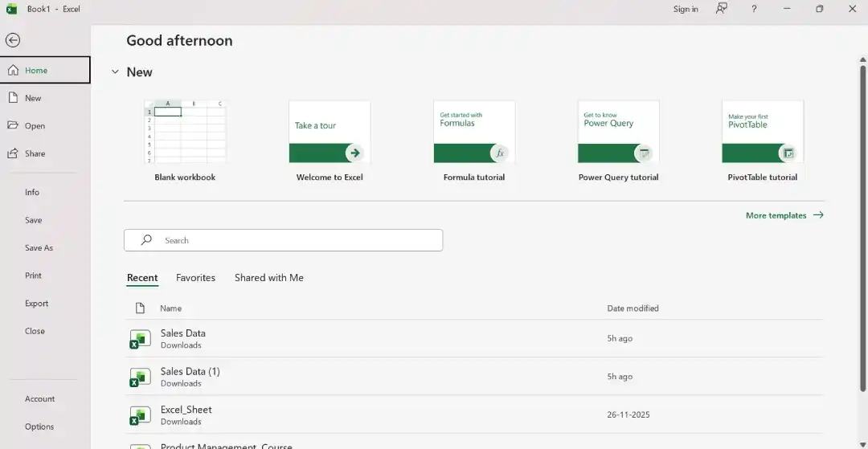The height and width of the screenshot is (449, 868).
Task: Click the vertical scrollbar thumb
Action: click(x=862, y=228)
